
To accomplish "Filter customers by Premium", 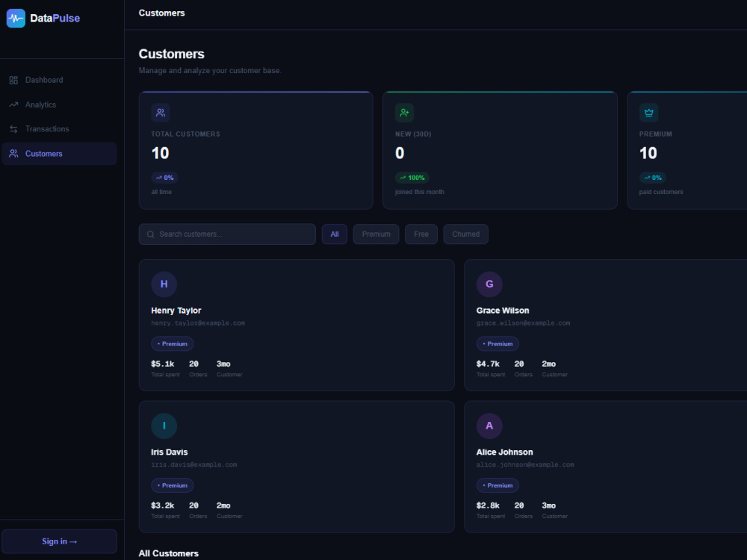I will click(376, 234).
